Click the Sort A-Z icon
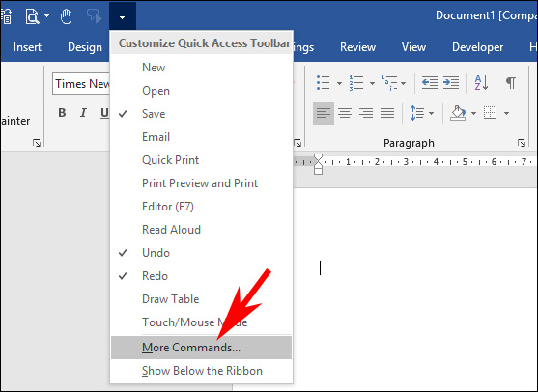 481,83
